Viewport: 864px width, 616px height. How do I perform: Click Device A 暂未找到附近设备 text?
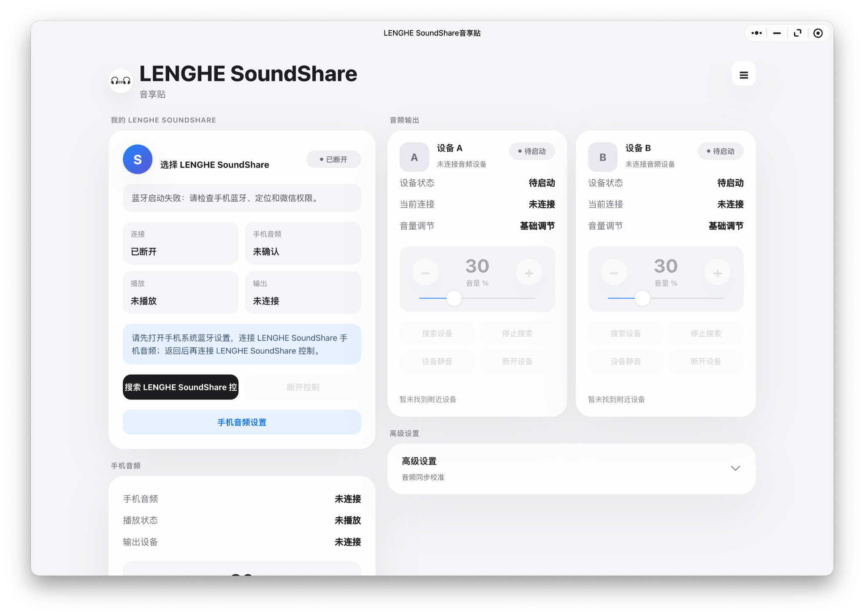(x=428, y=399)
